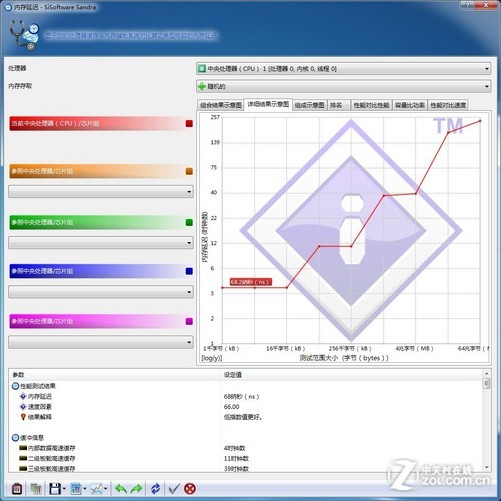
Task: Open the memory access dropdown
Action: pyautogui.click(x=343, y=86)
